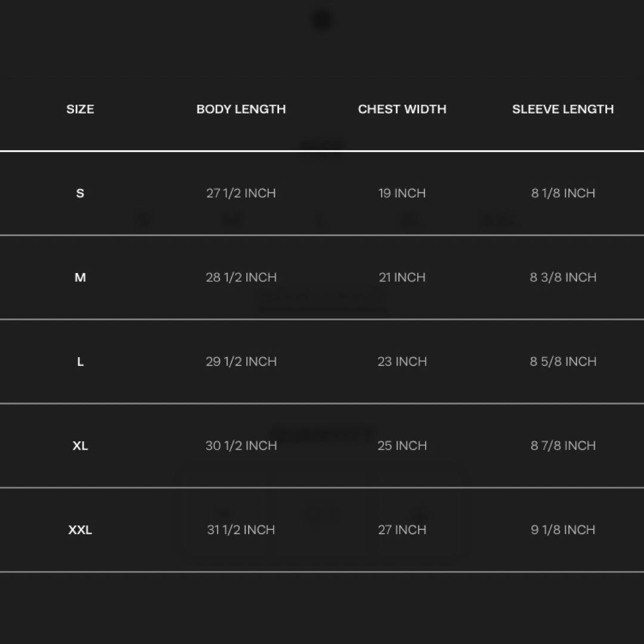Click the 9 1/8 INCH sleeve cell

coord(563,530)
